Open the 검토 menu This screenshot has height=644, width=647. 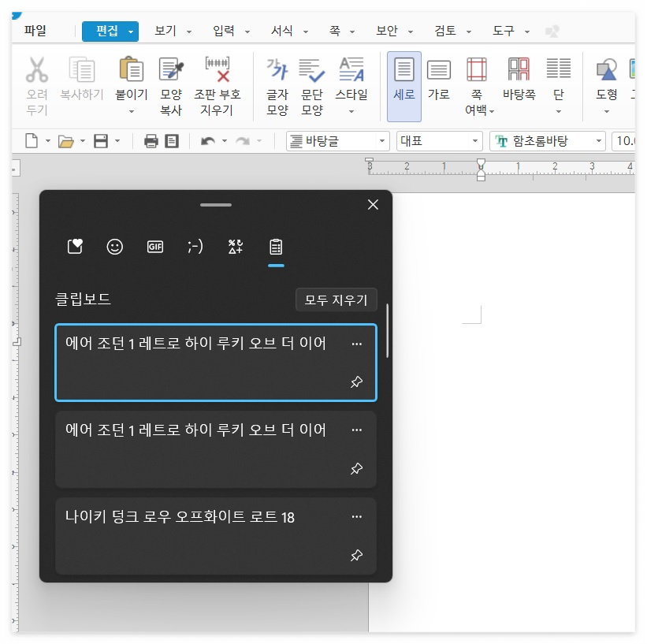tap(445, 31)
